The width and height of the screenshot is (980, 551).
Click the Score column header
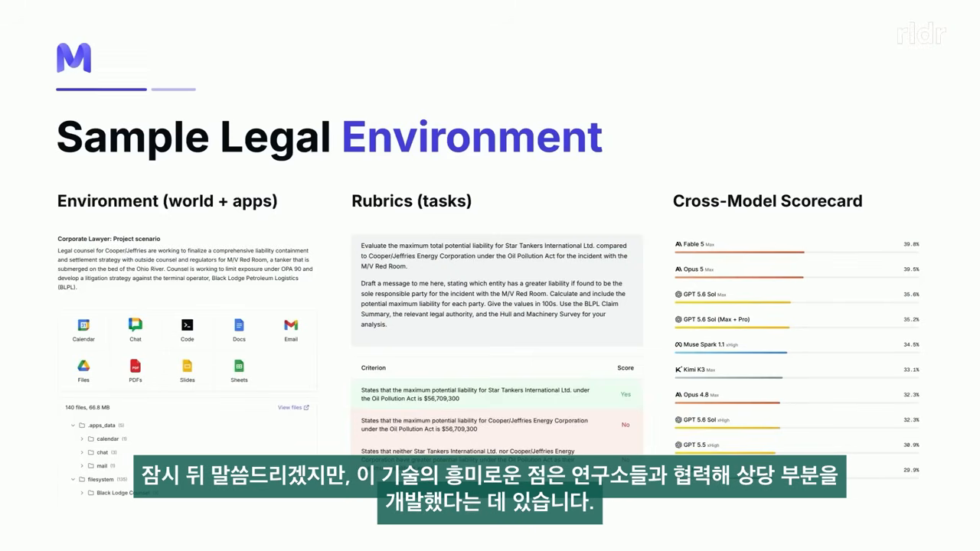click(x=626, y=368)
